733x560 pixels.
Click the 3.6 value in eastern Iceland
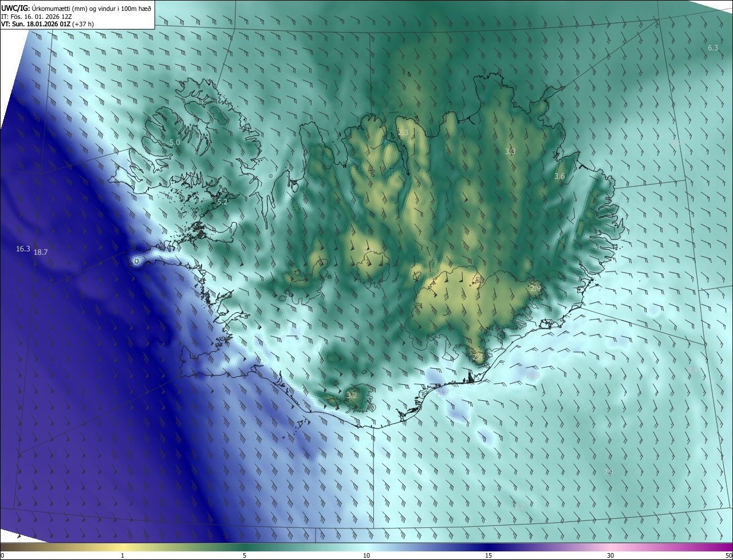point(559,176)
